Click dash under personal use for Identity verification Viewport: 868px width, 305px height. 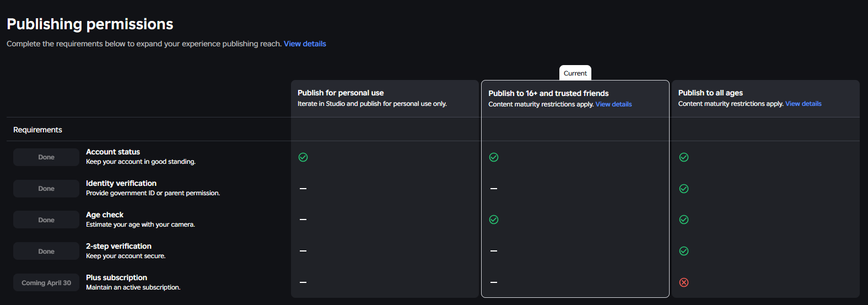tap(303, 189)
